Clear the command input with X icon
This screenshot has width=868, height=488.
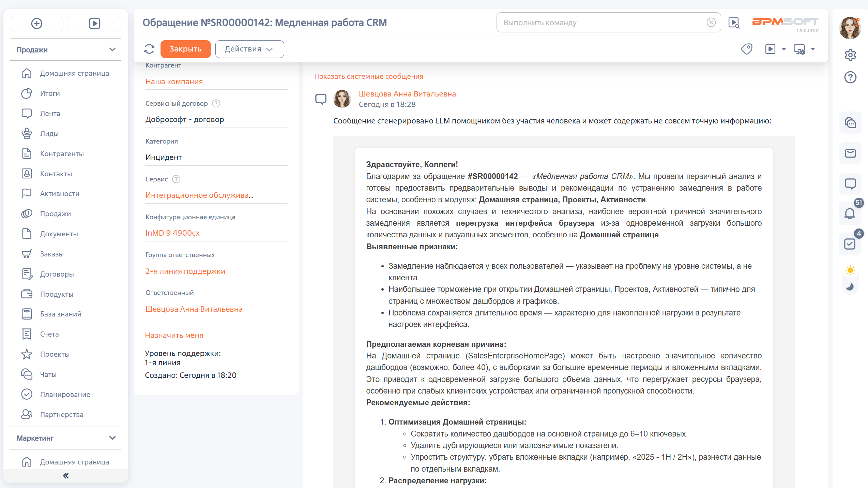coord(711,23)
